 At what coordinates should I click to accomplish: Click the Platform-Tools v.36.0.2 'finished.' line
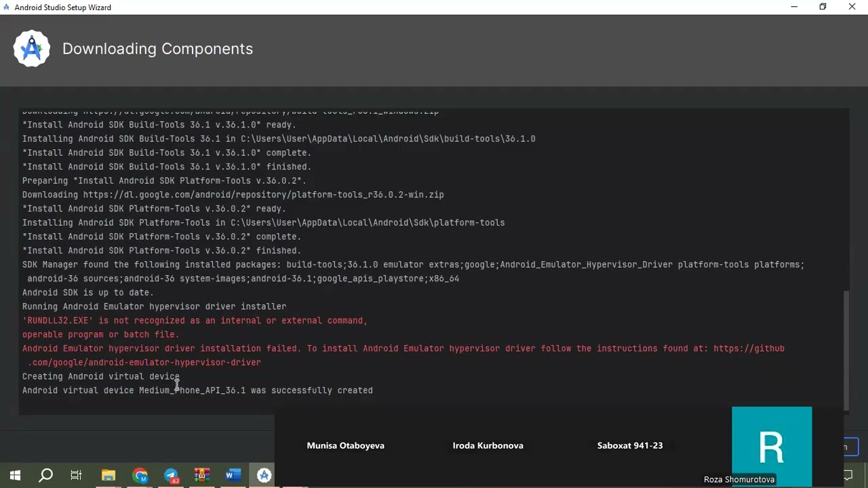tap(161, 251)
